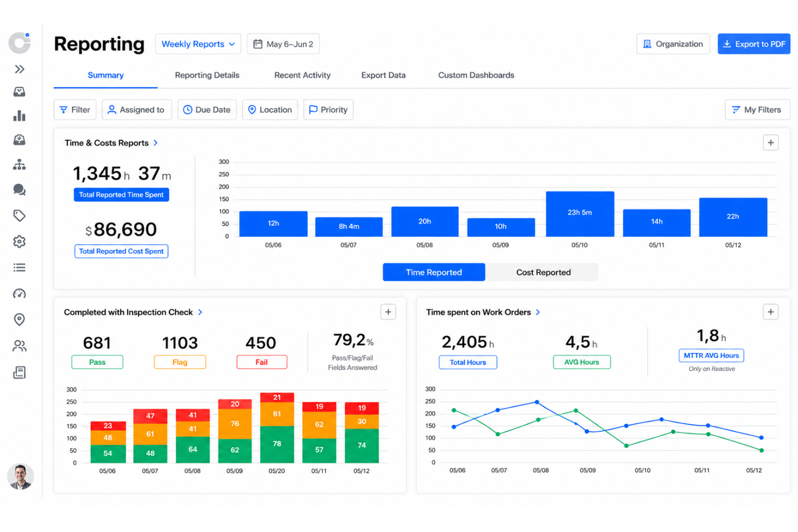Click plus button on Time & Costs card
Viewport: 798px width, 532px height.
pos(771,143)
